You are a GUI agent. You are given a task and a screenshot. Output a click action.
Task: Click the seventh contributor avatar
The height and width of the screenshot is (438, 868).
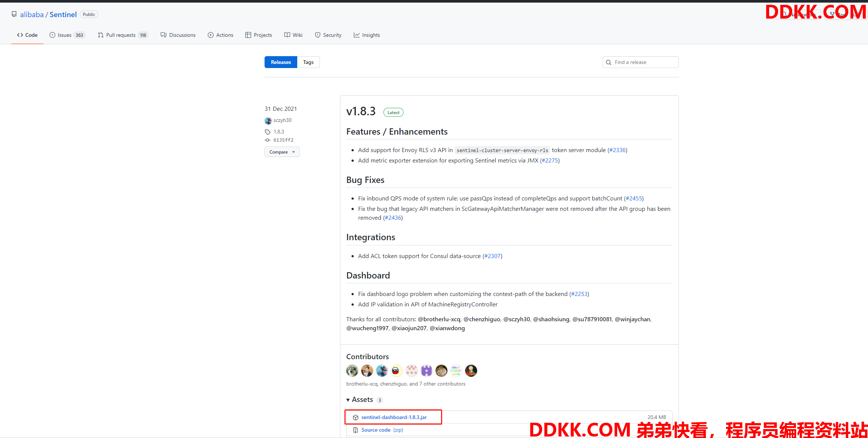(441, 371)
